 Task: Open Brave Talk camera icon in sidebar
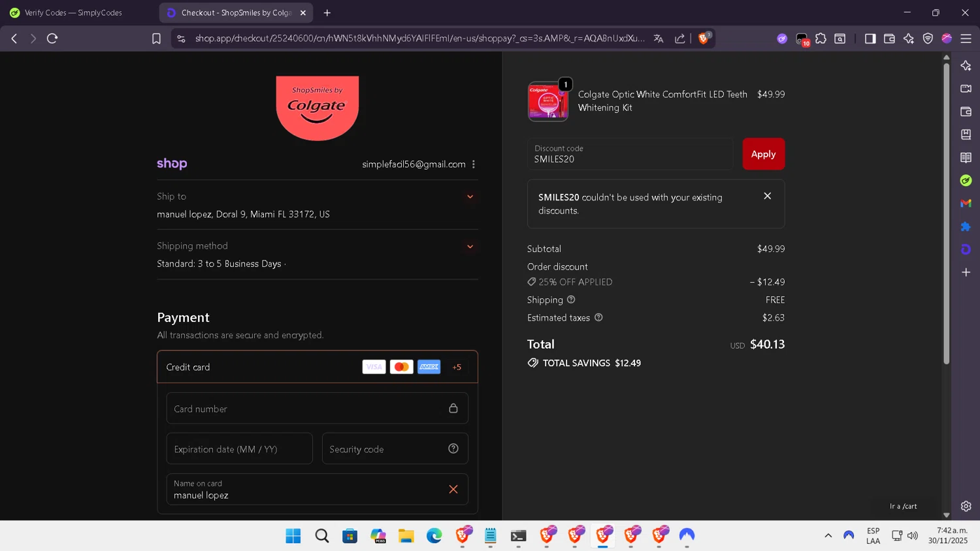pos(966,89)
